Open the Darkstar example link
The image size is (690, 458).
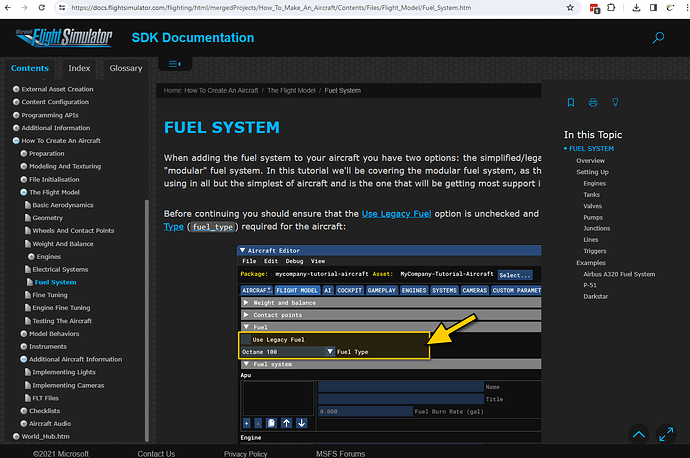click(595, 297)
